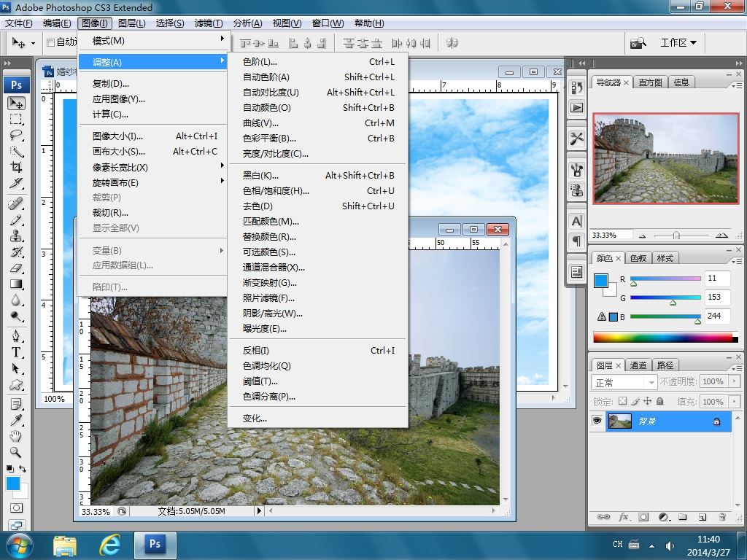Open 不透明度 opacity arrow
This screenshot has height=560, width=747.
point(734,381)
